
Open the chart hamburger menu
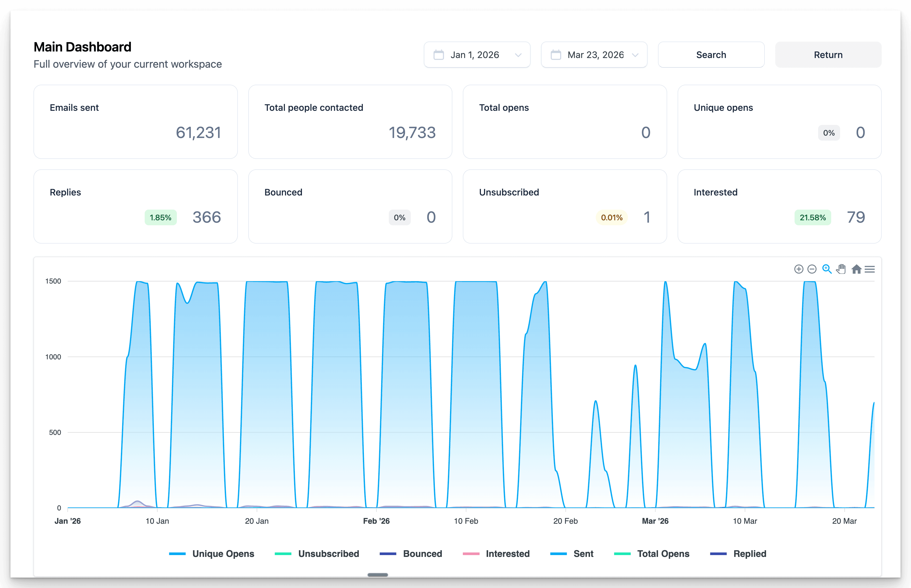click(x=870, y=269)
